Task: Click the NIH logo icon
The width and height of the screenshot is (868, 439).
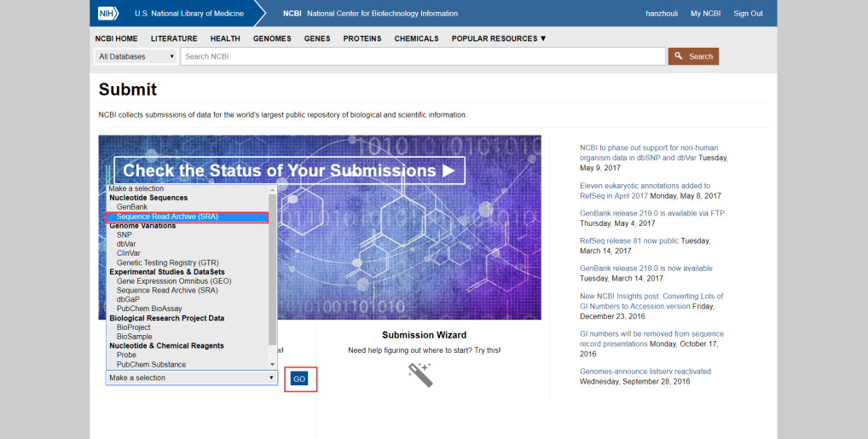Action: [x=108, y=14]
